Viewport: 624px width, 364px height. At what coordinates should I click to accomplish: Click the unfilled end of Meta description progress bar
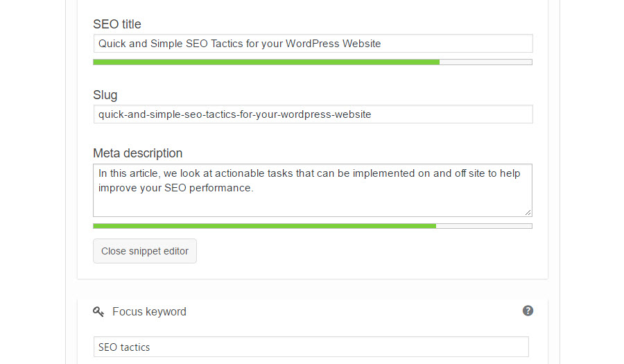pos(485,226)
